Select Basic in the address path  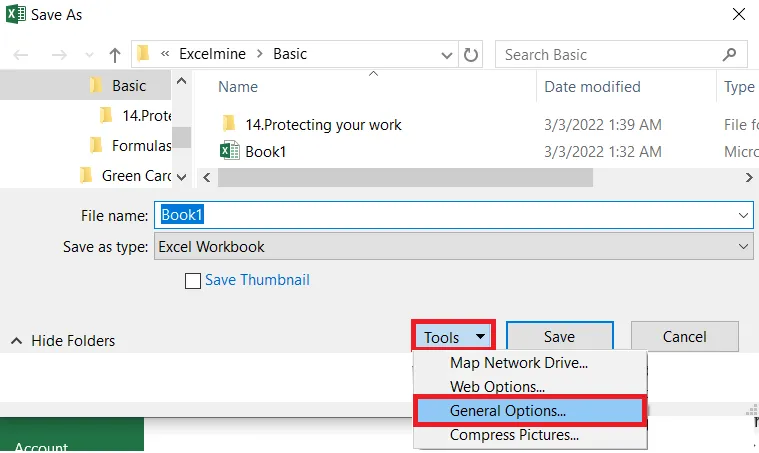click(290, 54)
